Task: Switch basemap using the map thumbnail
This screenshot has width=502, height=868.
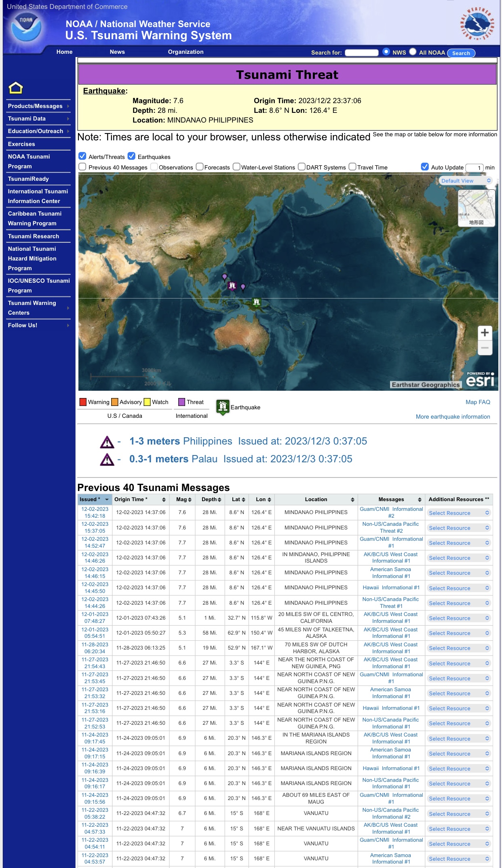Action: [x=476, y=208]
